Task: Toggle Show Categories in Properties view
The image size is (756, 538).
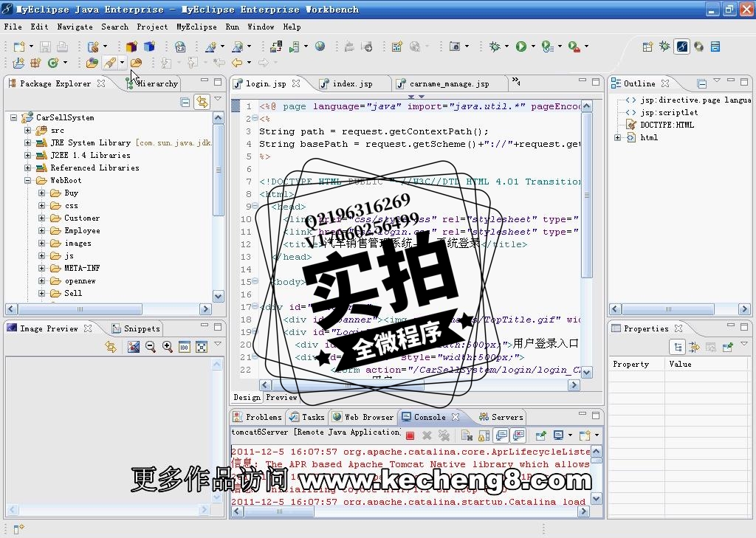Action: 678,347
